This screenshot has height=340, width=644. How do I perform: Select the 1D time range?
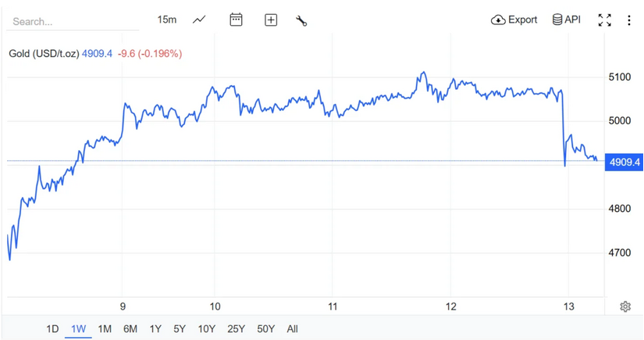pos(52,329)
